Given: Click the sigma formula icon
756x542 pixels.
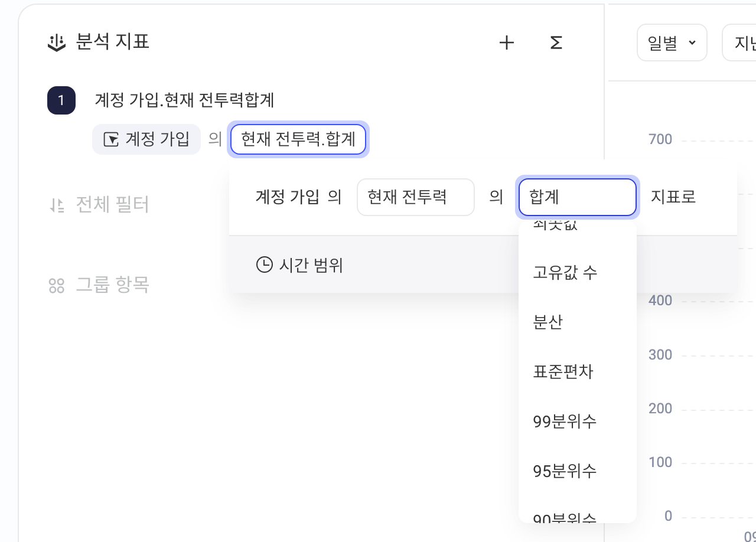Looking at the screenshot, I should (556, 43).
